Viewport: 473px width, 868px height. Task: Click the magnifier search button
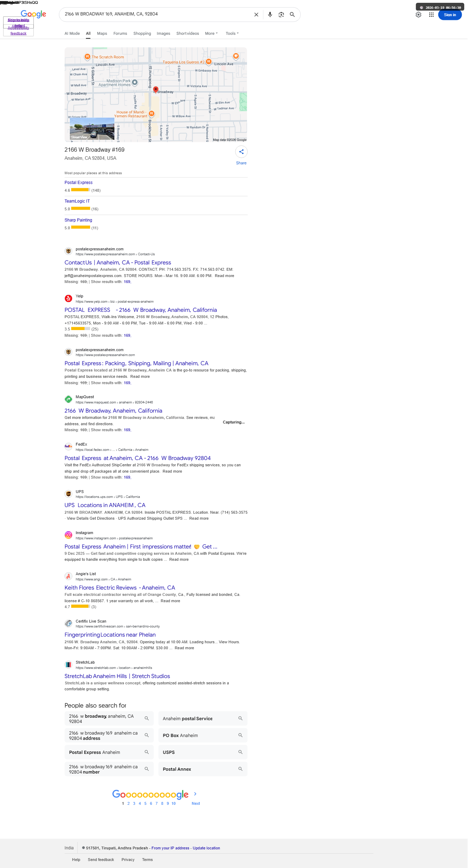292,15
